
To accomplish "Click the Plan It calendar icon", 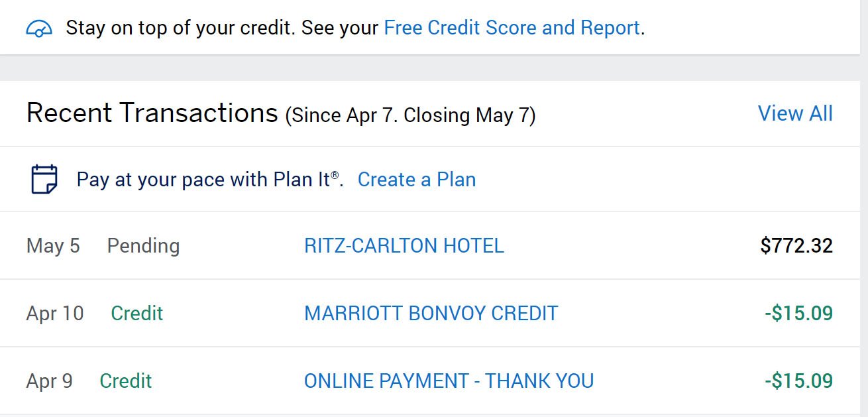I will 44,179.
